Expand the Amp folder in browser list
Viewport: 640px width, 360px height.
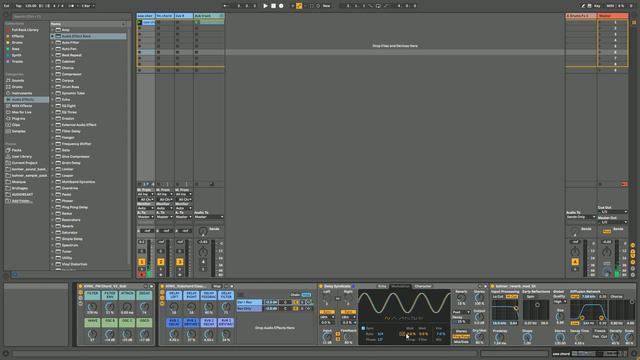52,30
